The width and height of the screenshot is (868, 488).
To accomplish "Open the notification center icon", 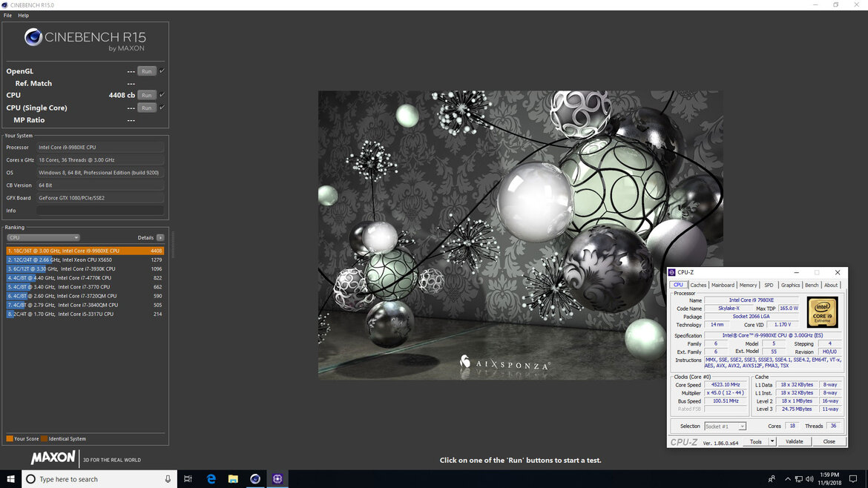I will pyautogui.click(x=853, y=479).
